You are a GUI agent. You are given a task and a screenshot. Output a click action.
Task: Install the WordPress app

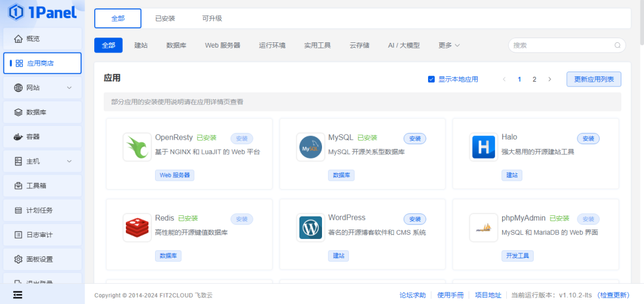tap(415, 219)
